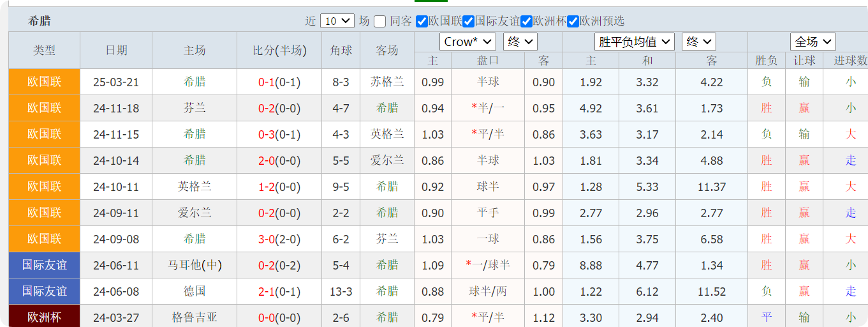Click the 欧洲杯 match type cell
The width and height of the screenshot is (868, 327).
[x=44, y=317]
